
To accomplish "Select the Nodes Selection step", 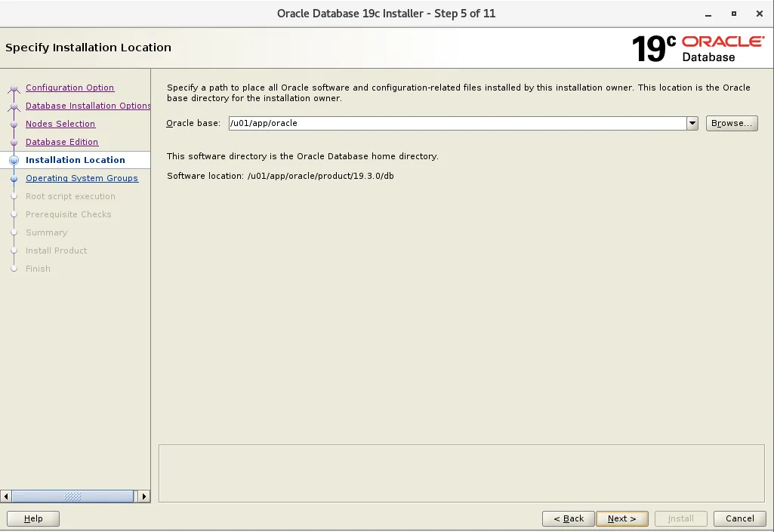I will (x=60, y=124).
